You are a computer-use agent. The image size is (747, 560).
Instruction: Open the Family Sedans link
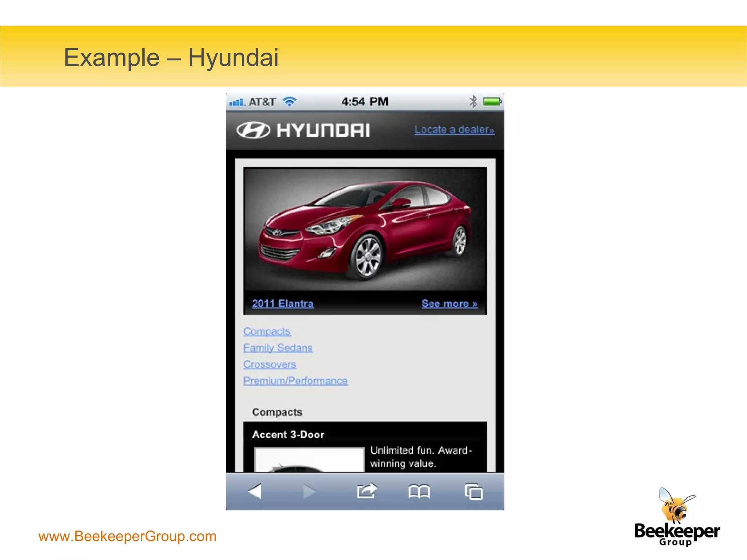(278, 348)
